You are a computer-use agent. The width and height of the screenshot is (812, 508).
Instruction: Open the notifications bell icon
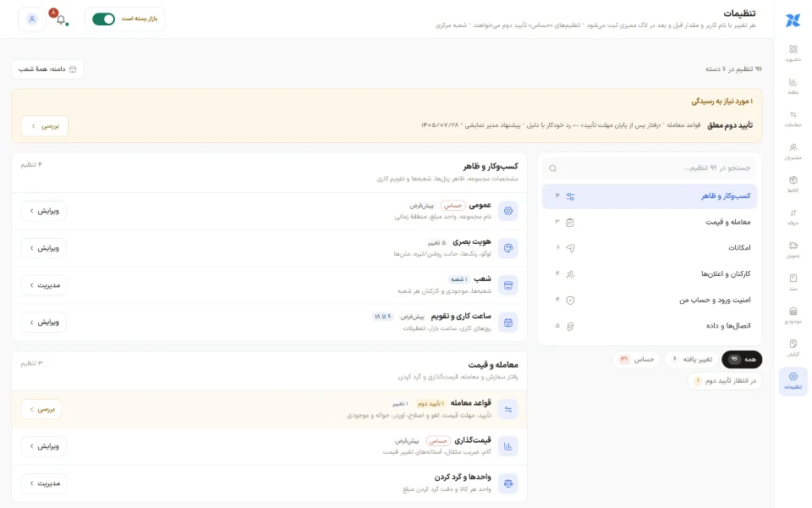61,19
